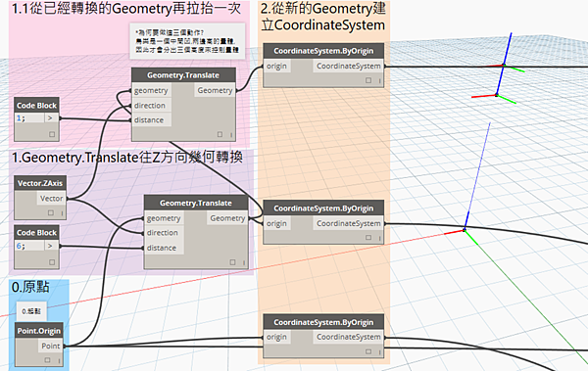Click the output arrow of the 6; Code Block
The height and width of the screenshot is (371, 588).
[x=50, y=246]
